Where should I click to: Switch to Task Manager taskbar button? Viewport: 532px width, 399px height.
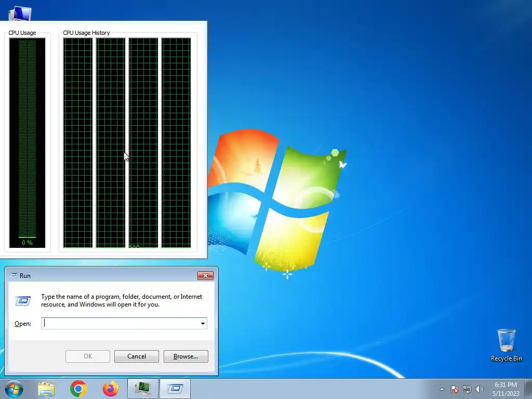click(x=143, y=389)
